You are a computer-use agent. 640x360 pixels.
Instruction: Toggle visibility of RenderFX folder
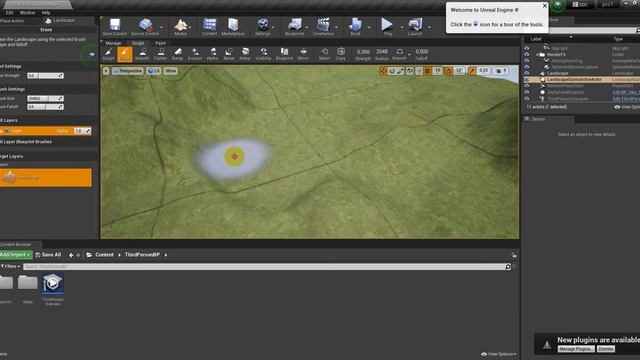(527, 54)
